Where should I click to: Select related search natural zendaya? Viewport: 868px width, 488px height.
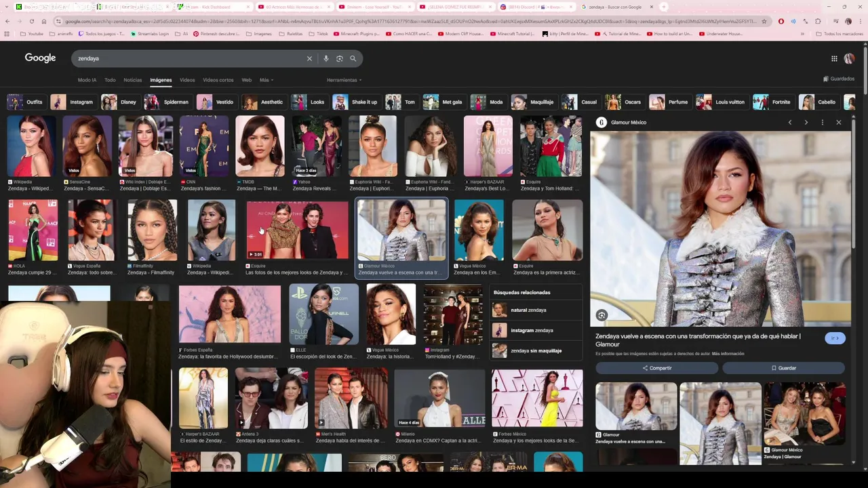point(535,310)
